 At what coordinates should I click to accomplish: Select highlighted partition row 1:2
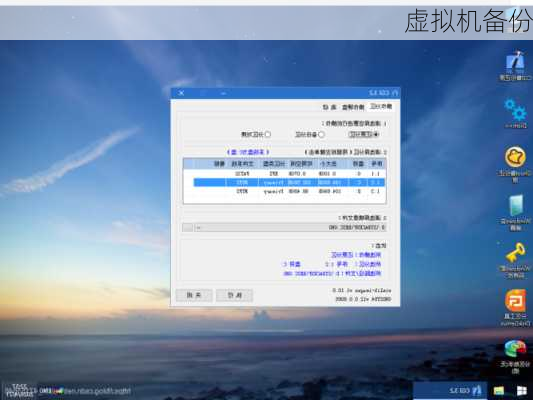(289, 182)
